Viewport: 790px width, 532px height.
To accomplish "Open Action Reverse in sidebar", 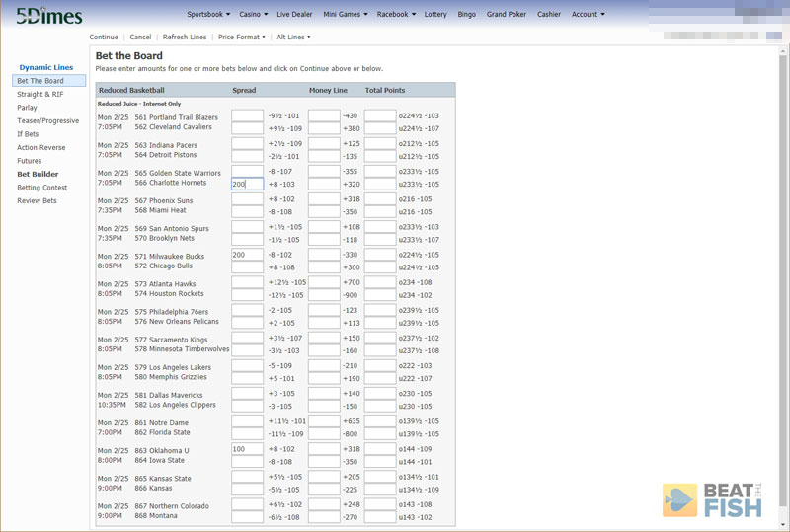I will click(x=41, y=148).
